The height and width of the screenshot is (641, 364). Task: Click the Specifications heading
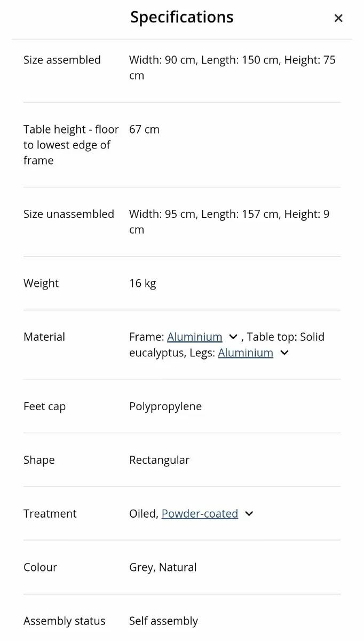click(181, 17)
